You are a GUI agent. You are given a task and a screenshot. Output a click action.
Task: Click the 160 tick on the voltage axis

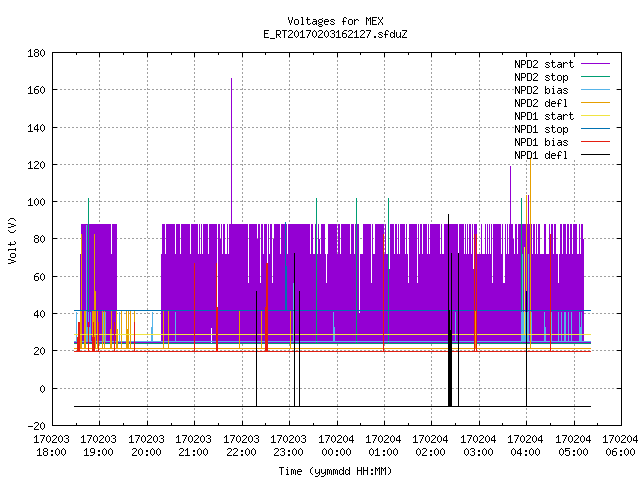[36, 90]
